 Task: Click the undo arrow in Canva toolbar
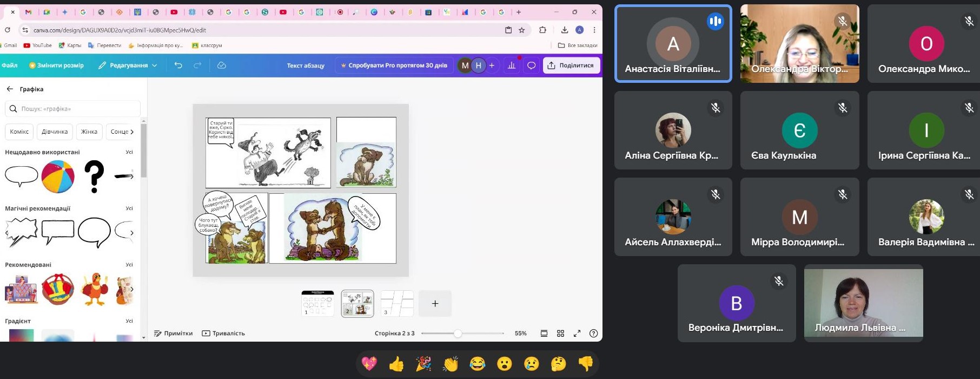pyautogui.click(x=178, y=66)
